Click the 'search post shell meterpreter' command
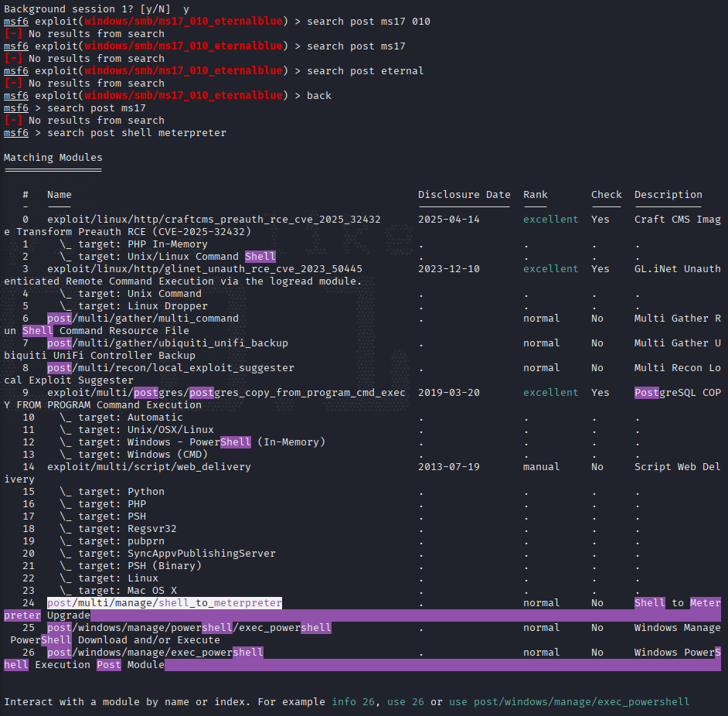Screen dimensions: 728x716 coord(137,133)
